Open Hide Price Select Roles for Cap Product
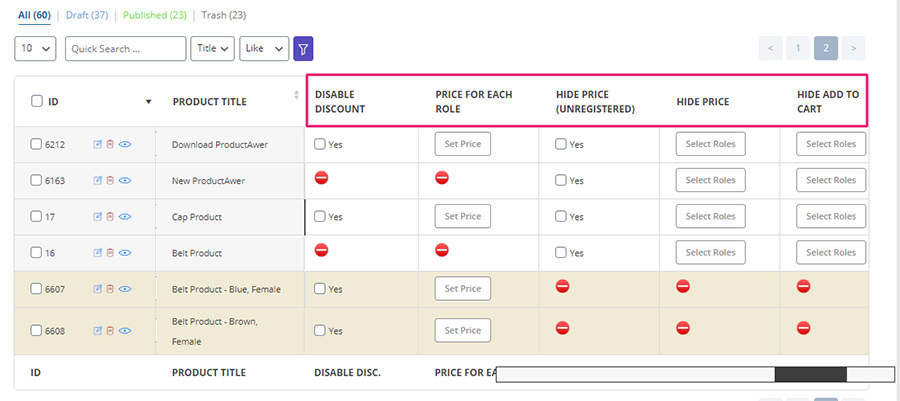 (x=711, y=216)
